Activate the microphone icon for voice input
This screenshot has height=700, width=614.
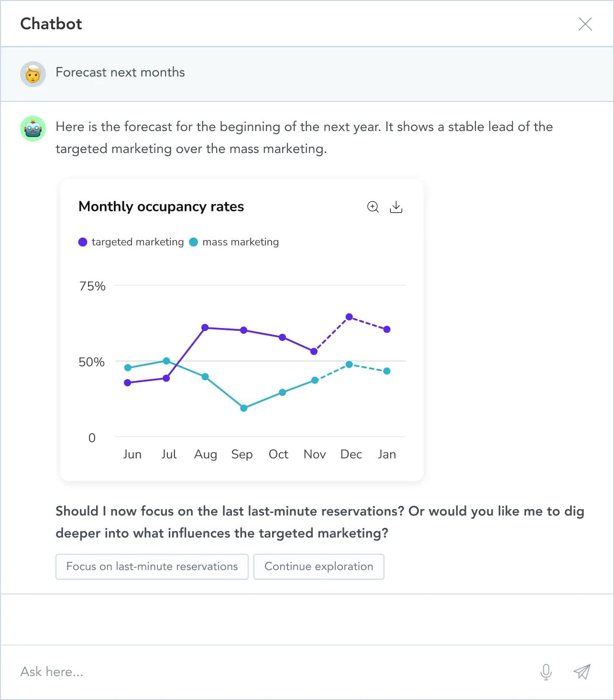pyautogui.click(x=546, y=671)
